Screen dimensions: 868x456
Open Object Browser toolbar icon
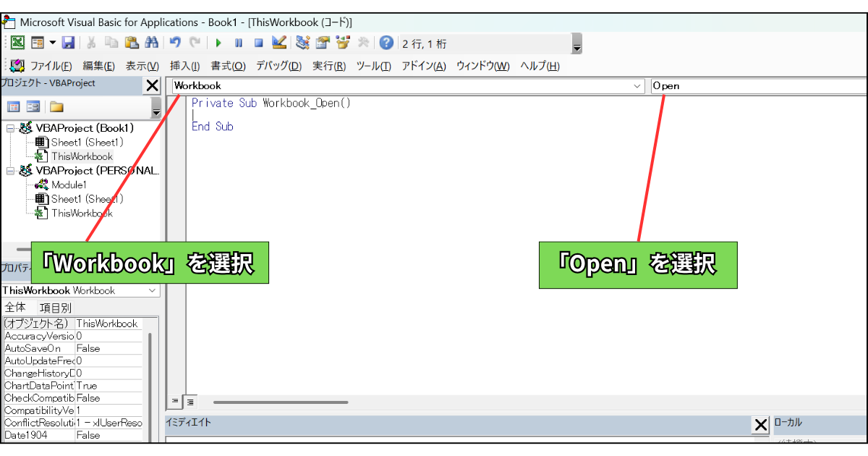coord(343,43)
